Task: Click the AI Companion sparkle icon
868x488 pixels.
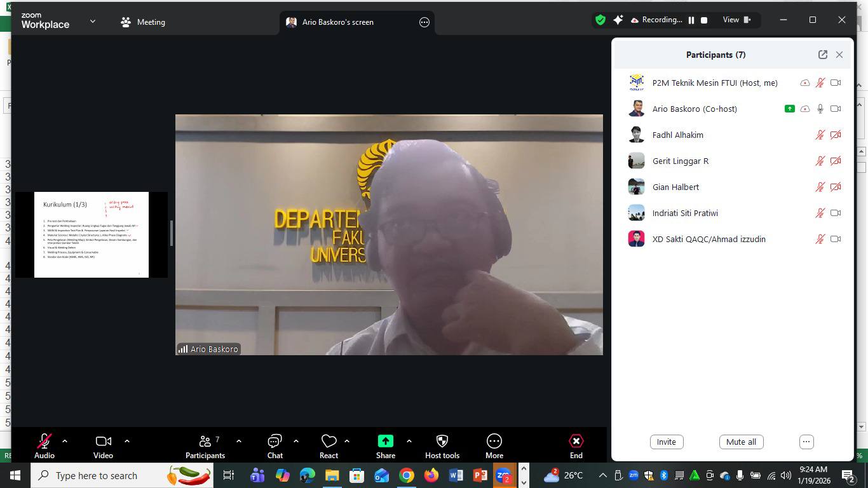Action: pyautogui.click(x=618, y=20)
